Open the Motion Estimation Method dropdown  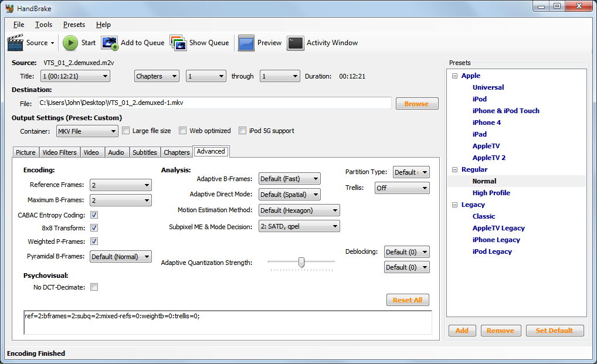[x=299, y=210]
